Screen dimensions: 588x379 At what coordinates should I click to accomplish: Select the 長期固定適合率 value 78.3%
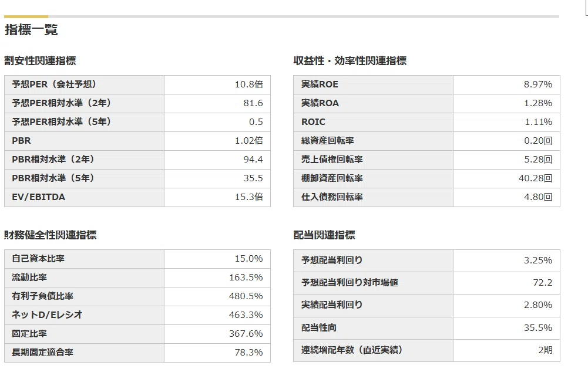pyautogui.click(x=248, y=352)
